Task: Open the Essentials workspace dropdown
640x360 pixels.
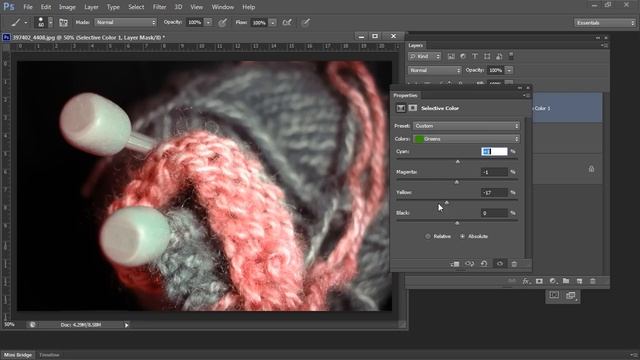Action: pyautogui.click(x=605, y=23)
